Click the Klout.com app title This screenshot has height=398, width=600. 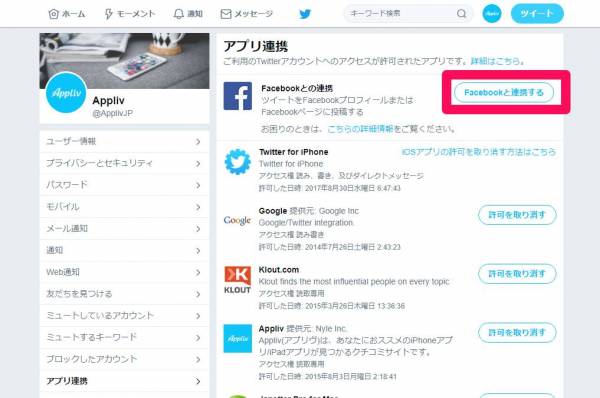click(x=279, y=270)
